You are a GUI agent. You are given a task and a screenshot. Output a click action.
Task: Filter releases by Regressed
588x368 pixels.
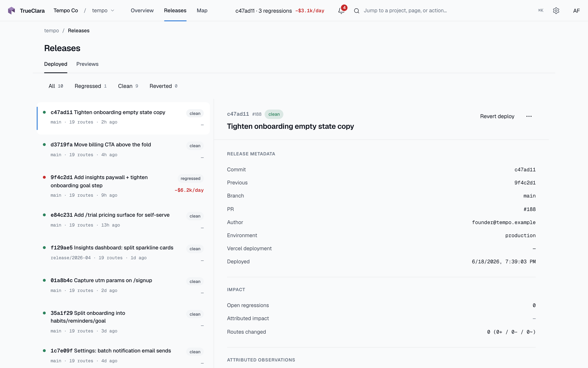91,86
